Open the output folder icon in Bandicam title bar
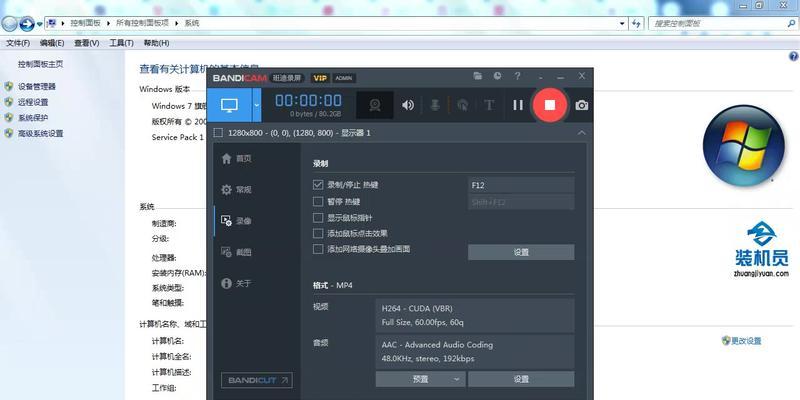This screenshot has height=400, width=800. [x=478, y=76]
